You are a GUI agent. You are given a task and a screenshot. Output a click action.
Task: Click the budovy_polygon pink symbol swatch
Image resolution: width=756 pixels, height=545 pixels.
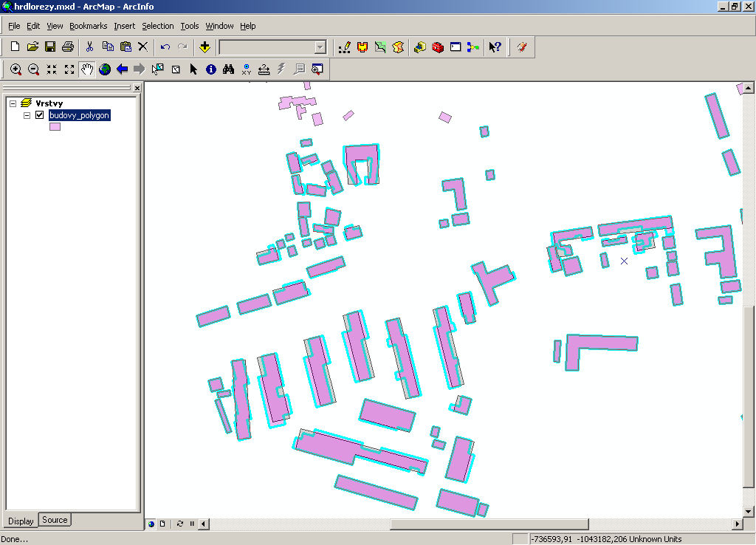55,127
